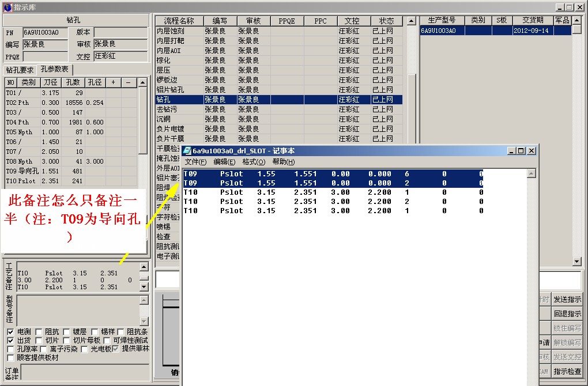Screen dimensions: 588x386
Task: Select the 层压 process row
Action: [279, 70]
